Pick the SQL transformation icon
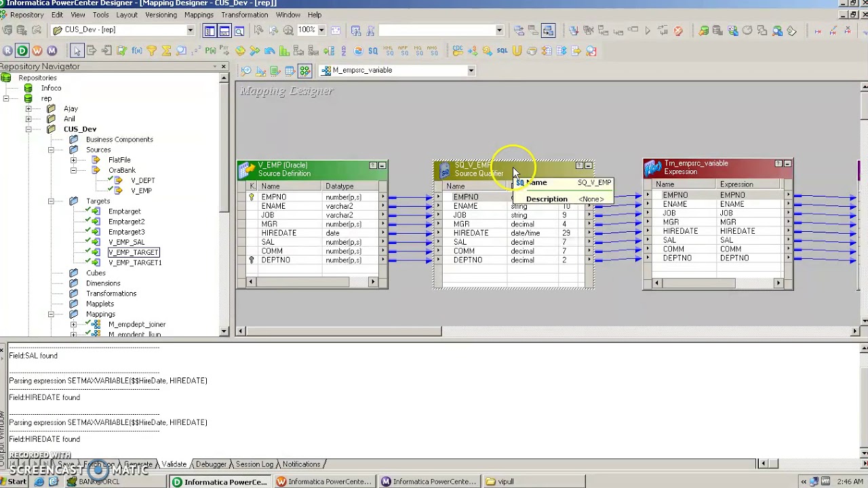Viewport: 868px width, 488px height. [502, 51]
